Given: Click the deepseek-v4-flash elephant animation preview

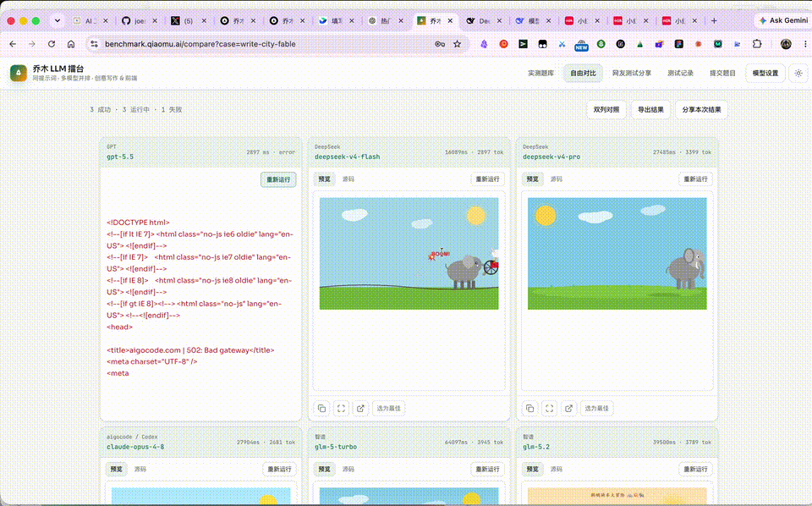Looking at the screenshot, I should [409, 254].
